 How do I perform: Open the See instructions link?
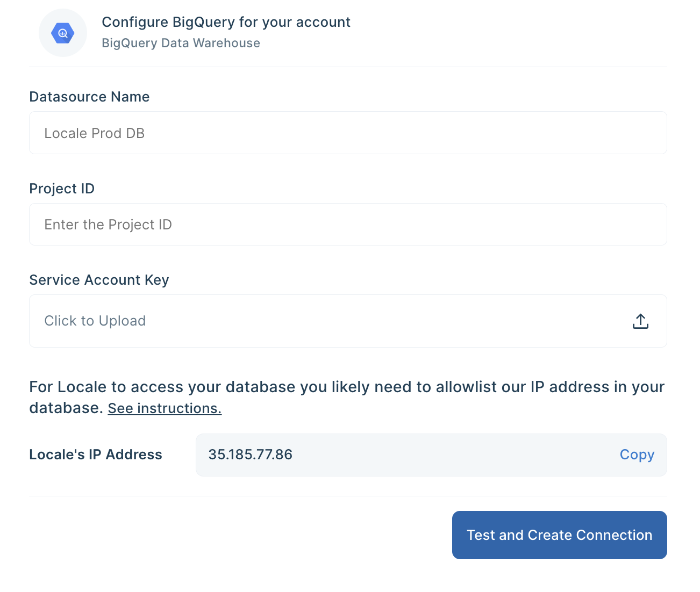(x=165, y=408)
